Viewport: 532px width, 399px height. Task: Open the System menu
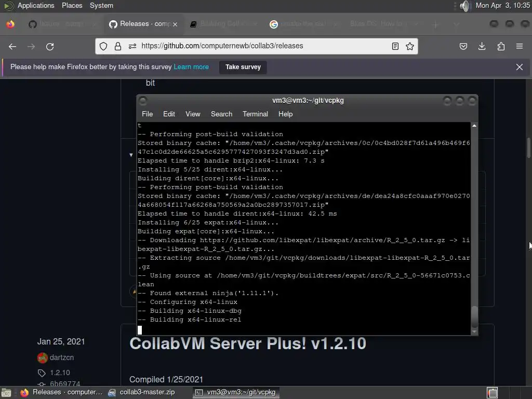pos(101,5)
